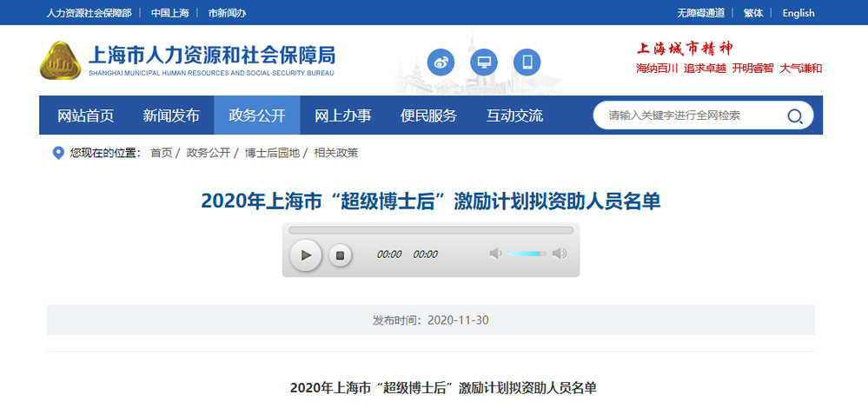Click the Weibo icon in header
Viewport: 868px width, 408px height.
pyautogui.click(x=441, y=63)
